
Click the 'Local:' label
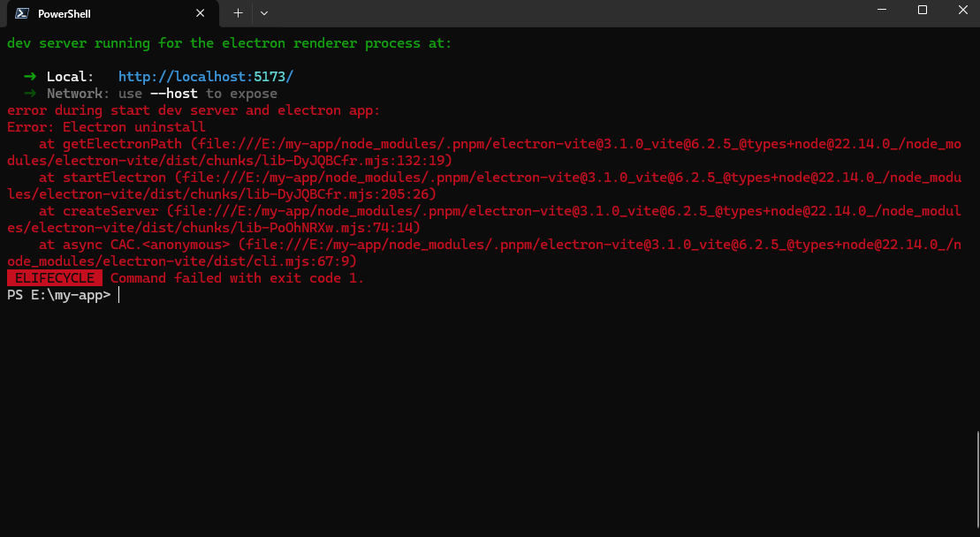(x=70, y=77)
